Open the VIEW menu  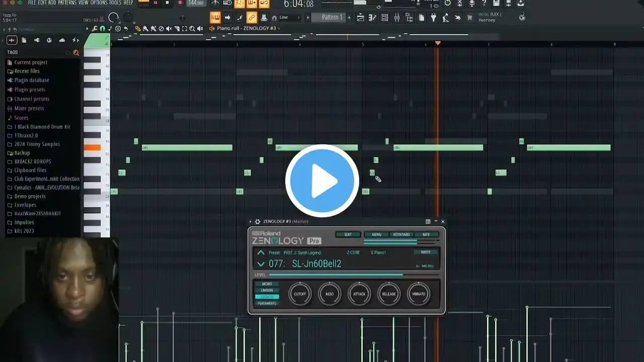coord(84,3)
